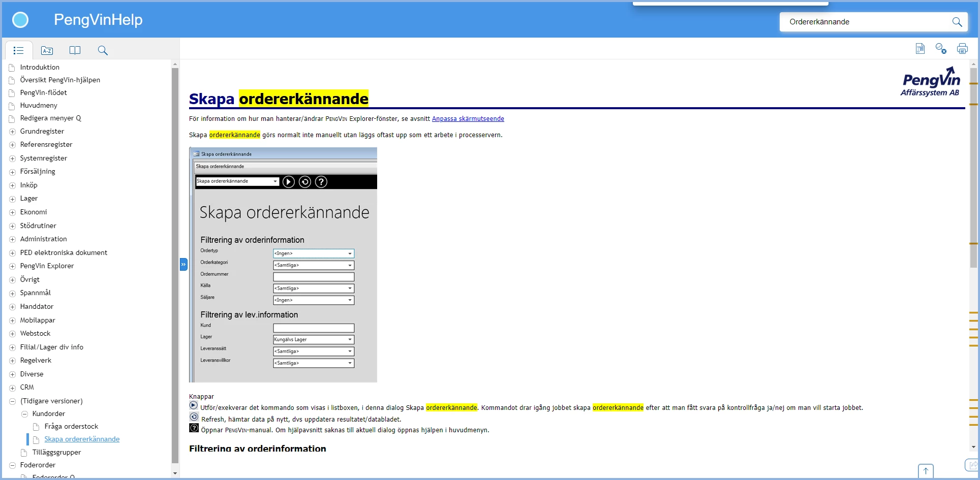Open the Introduktion page
Viewport: 980px width, 480px height.
click(40, 67)
